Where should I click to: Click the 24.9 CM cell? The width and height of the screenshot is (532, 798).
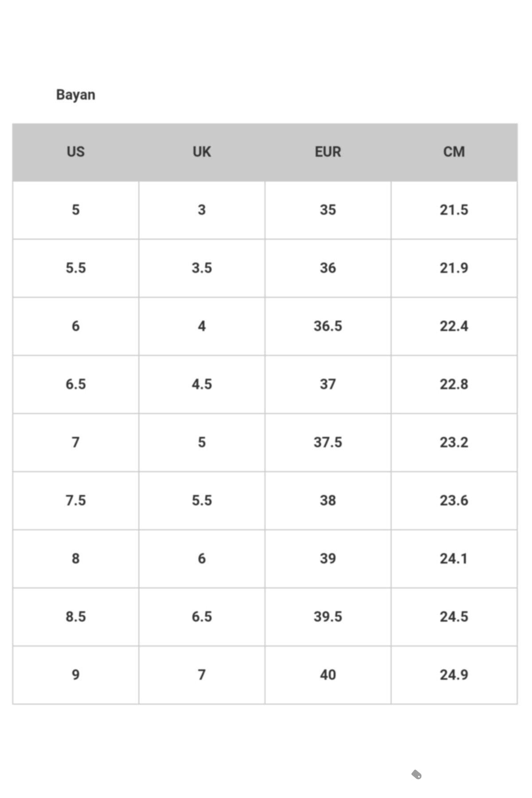[454, 674]
